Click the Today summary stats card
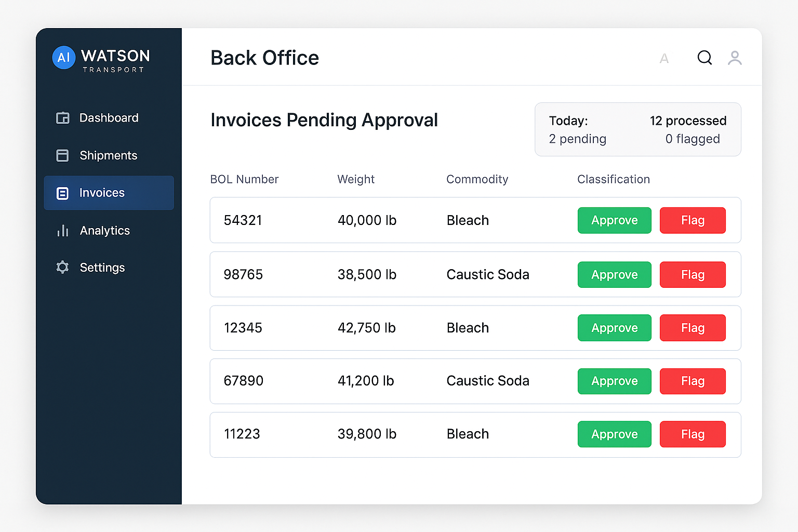The height and width of the screenshot is (532, 798). pos(637,129)
